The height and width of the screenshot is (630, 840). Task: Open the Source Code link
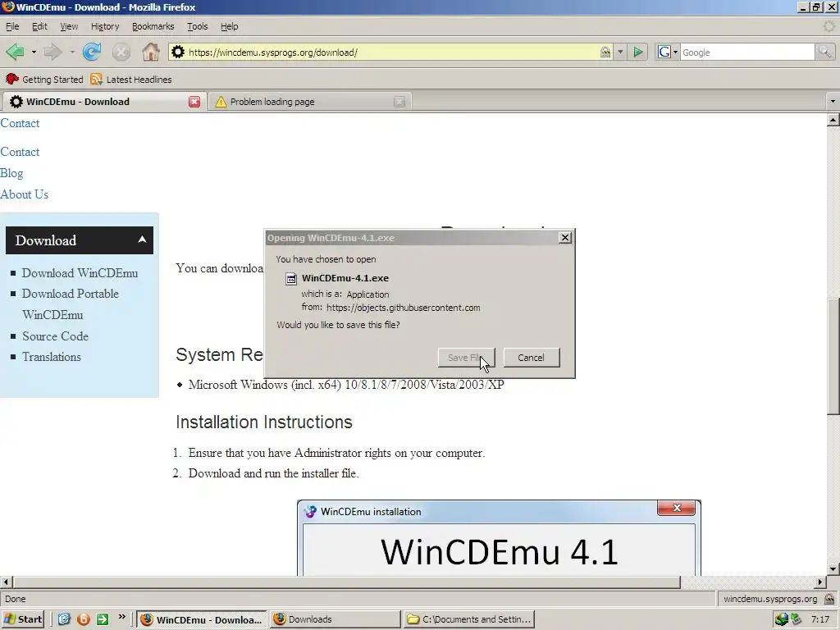point(55,336)
